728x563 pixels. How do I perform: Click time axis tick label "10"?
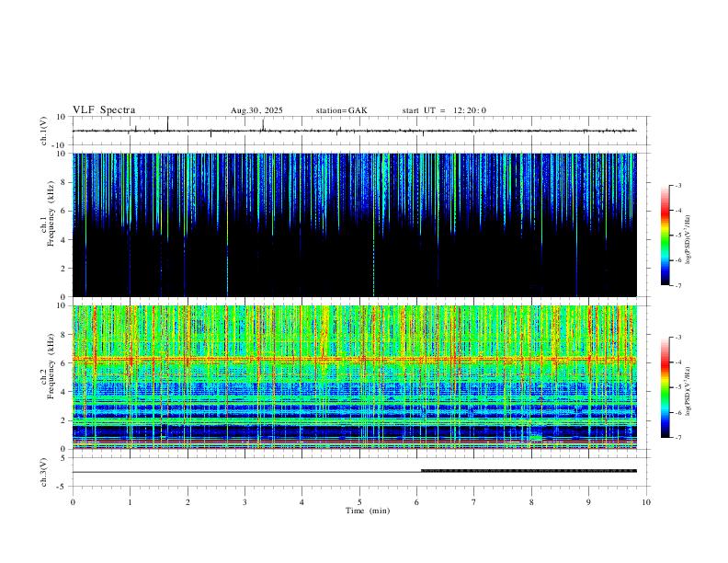tap(646, 502)
